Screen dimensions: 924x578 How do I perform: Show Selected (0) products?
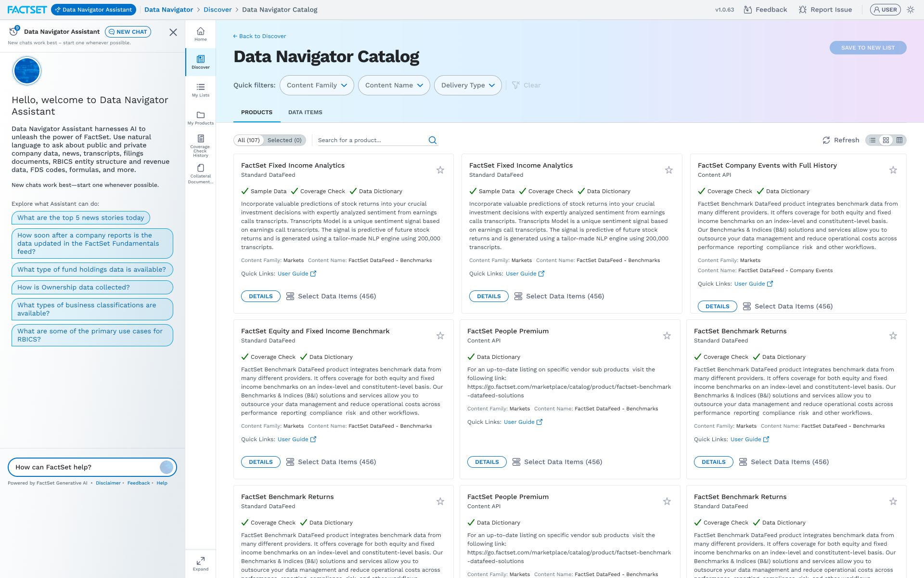tap(284, 140)
